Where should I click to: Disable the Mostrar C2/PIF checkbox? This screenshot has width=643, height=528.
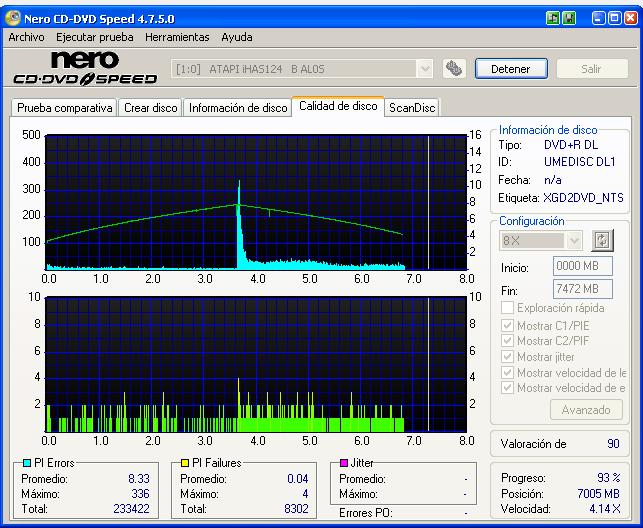pos(507,340)
